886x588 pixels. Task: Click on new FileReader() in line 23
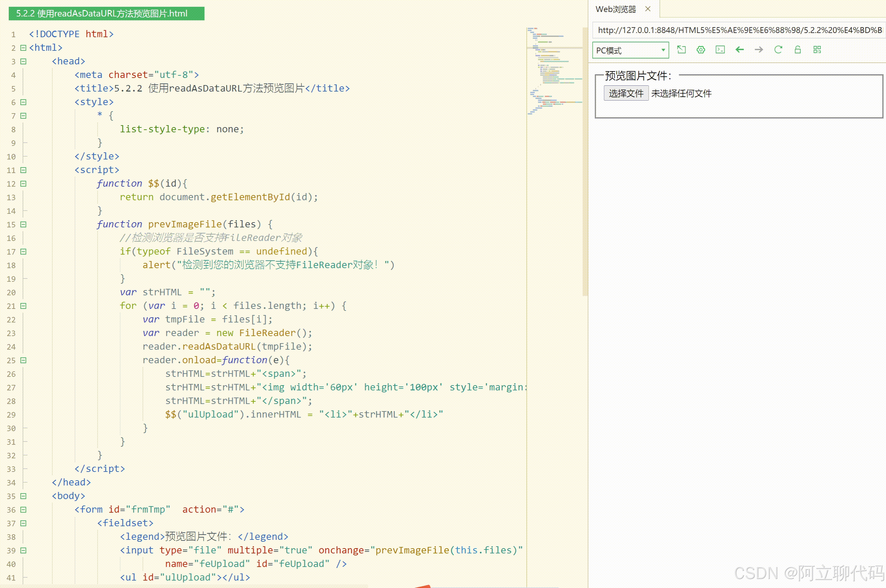(x=264, y=332)
